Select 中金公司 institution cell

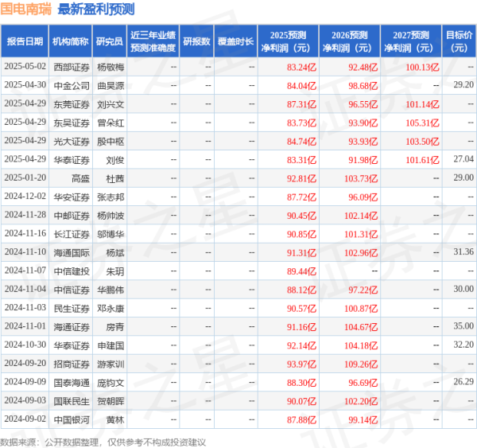point(72,86)
